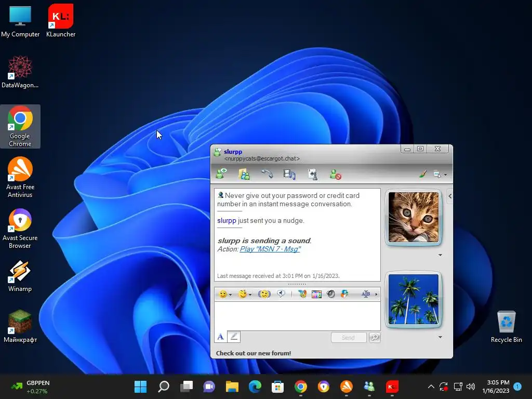Switch to Chrome on the taskbar
The height and width of the screenshot is (399, 532).
tap(301, 387)
